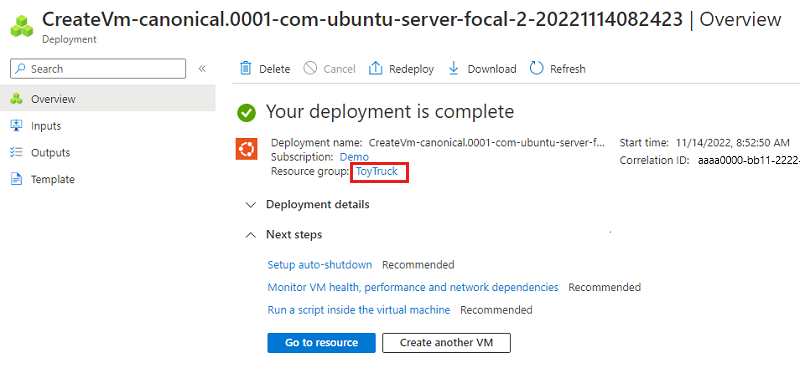800x368 pixels.
Task: Click the magnifier icon in Search box
Action: 20,69
